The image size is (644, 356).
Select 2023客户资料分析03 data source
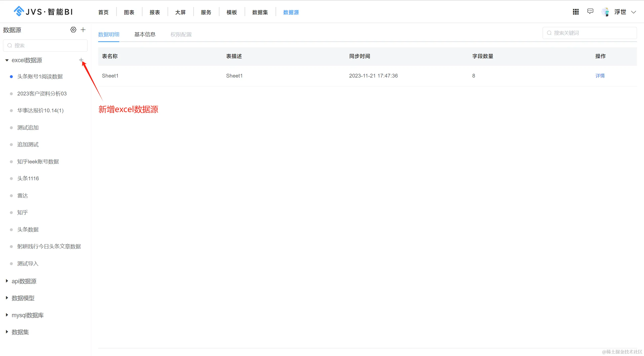coord(42,94)
